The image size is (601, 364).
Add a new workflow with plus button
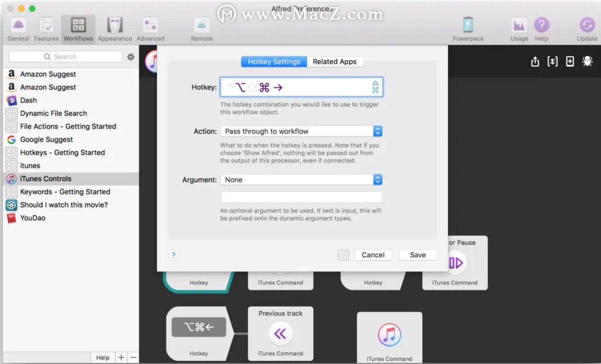click(x=121, y=358)
